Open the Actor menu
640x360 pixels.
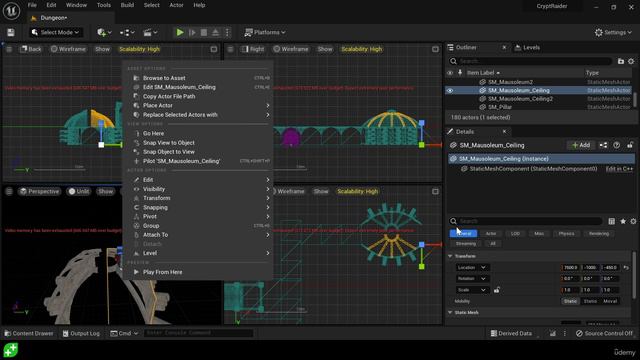point(176,5)
